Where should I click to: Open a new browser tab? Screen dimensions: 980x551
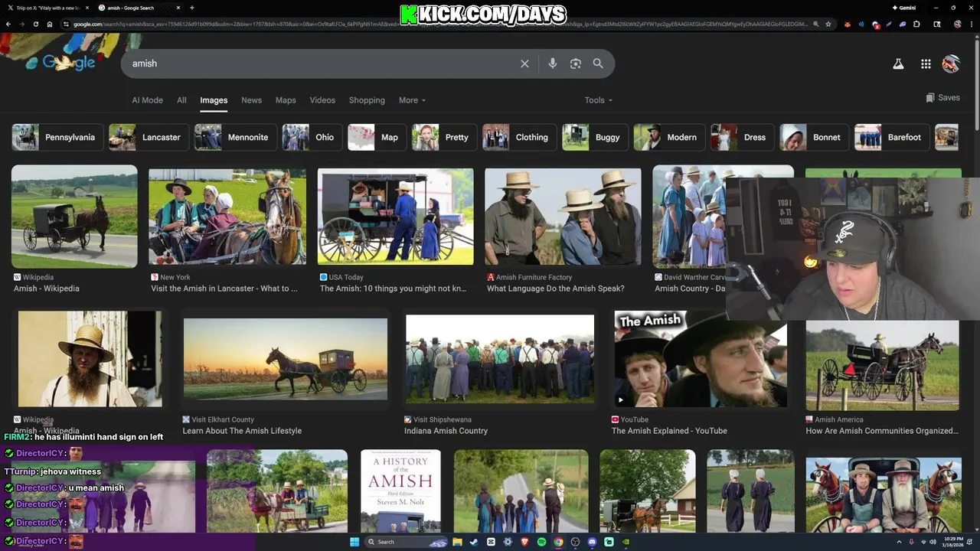click(x=191, y=8)
